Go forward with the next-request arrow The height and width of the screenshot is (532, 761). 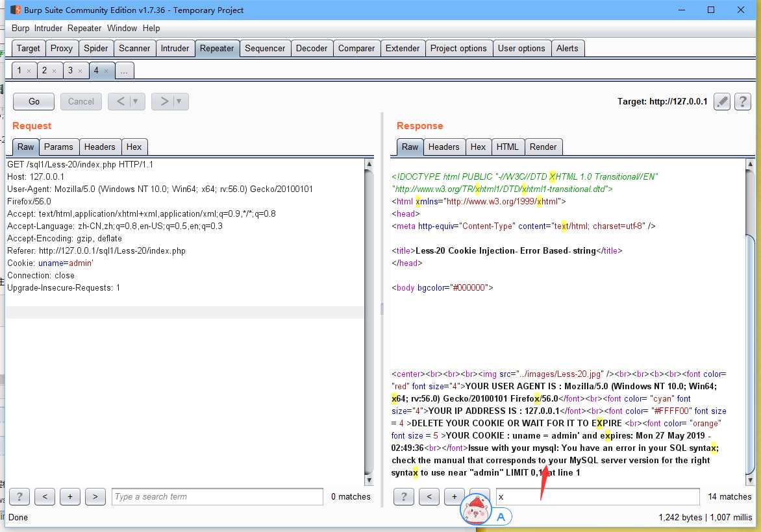coord(164,101)
